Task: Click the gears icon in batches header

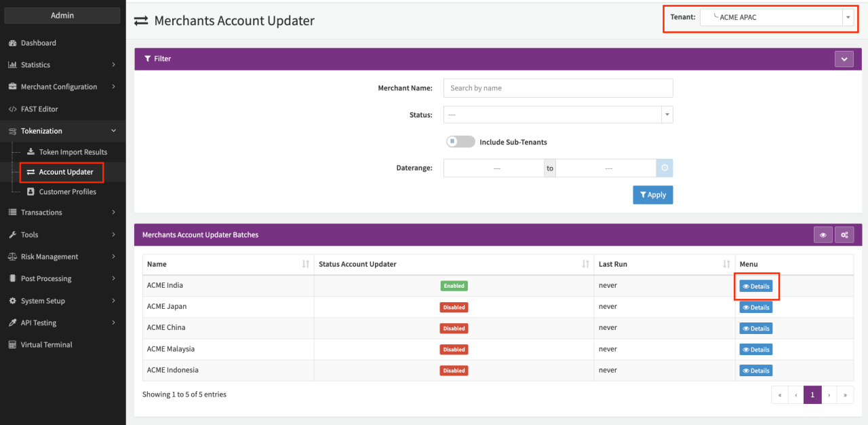Action: [x=844, y=235]
